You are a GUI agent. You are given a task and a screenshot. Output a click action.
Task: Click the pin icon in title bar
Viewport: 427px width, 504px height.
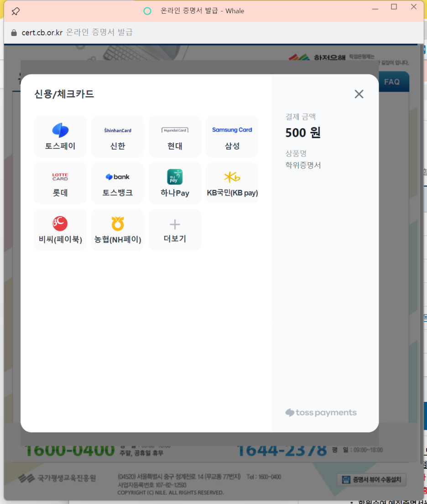(x=16, y=11)
